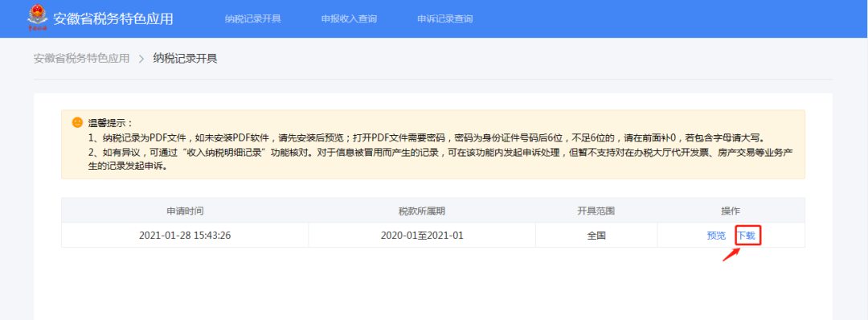Click the 纳税记录开具 breadcrumb text
868x320 pixels.
[x=186, y=58]
